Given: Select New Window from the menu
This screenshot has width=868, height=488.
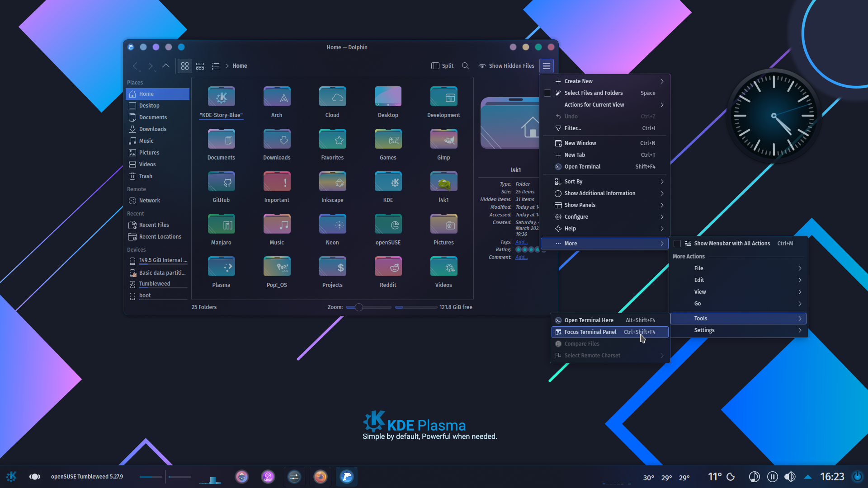Looking at the screenshot, I should pyautogui.click(x=604, y=143).
